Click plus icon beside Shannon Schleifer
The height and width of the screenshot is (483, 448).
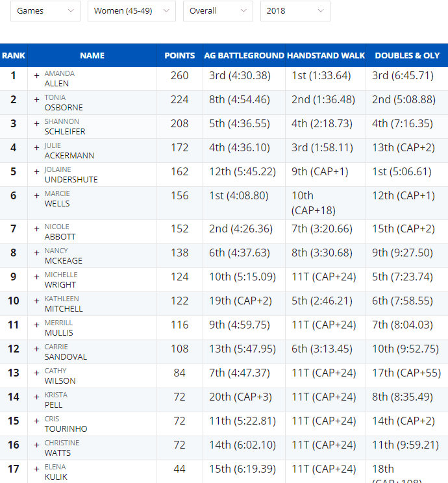point(36,123)
